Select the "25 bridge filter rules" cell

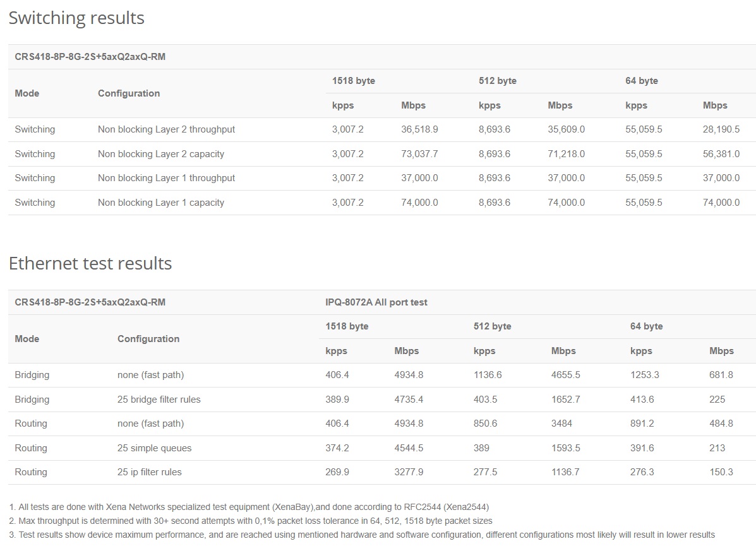(x=159, y=400)
